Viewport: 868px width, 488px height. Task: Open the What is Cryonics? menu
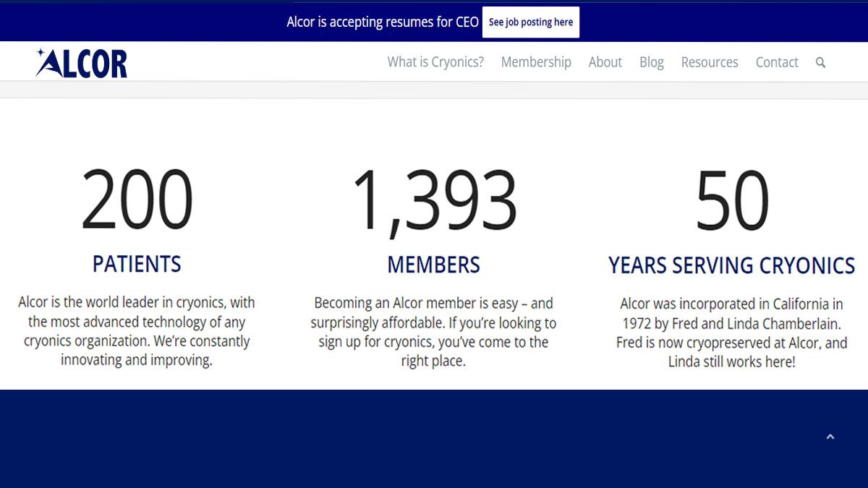coord(435,62)
